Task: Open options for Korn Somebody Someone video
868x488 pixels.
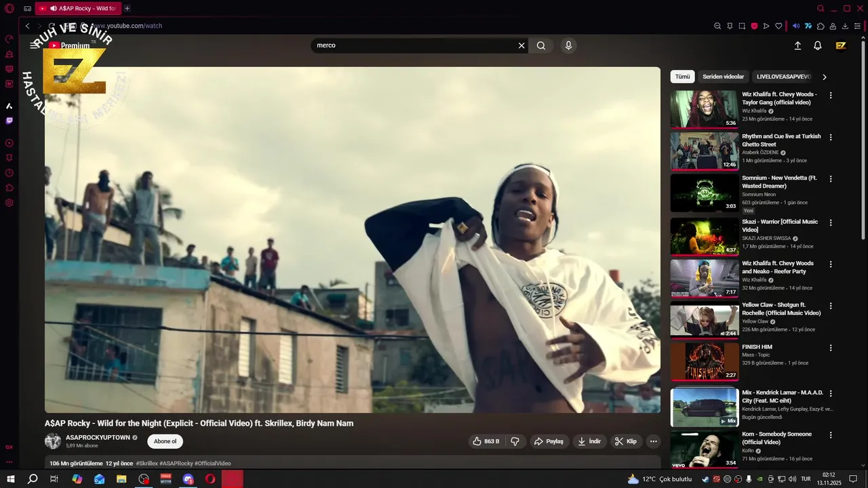Action: coord(831,435)
